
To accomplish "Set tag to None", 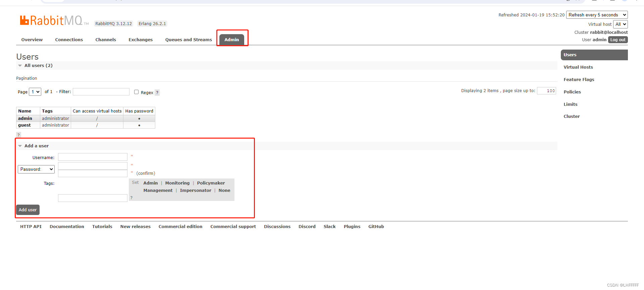I will tap(224, 190).
